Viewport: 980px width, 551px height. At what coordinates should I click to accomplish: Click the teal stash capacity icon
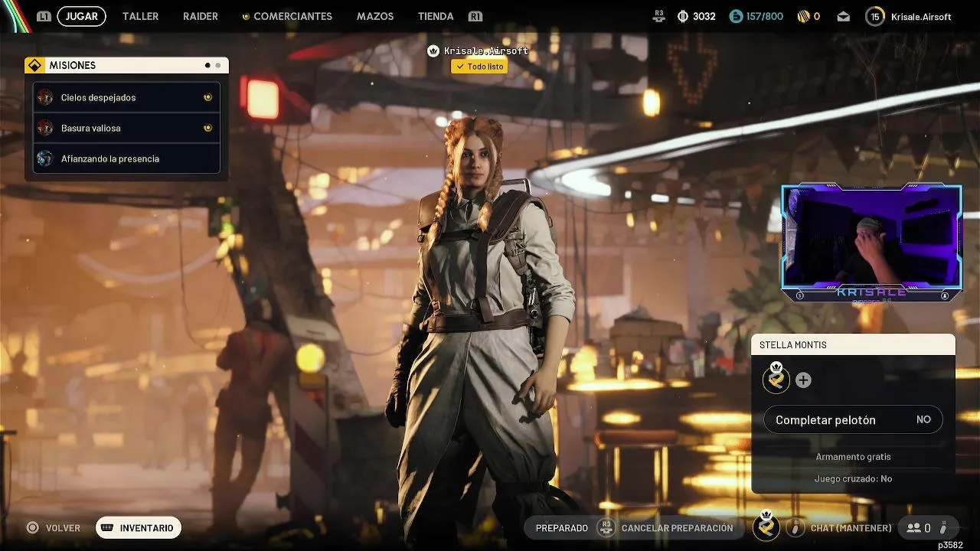(x=736, y=16)
